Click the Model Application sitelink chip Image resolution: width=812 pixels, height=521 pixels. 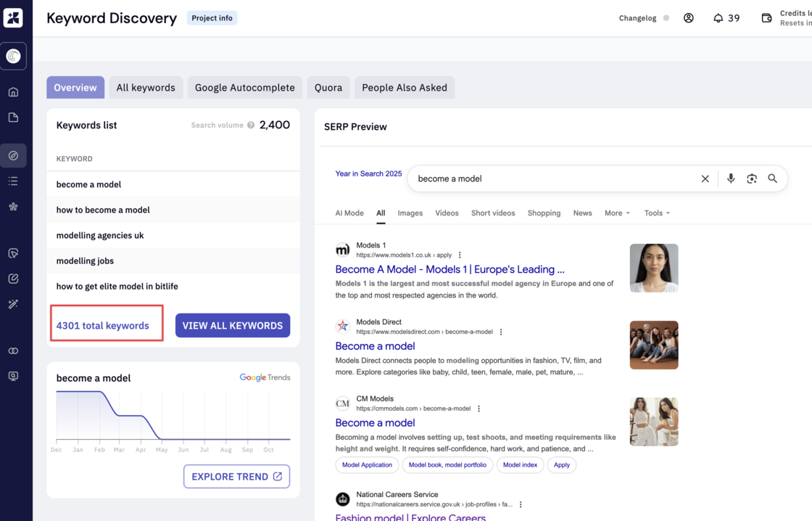pos(367,465)
